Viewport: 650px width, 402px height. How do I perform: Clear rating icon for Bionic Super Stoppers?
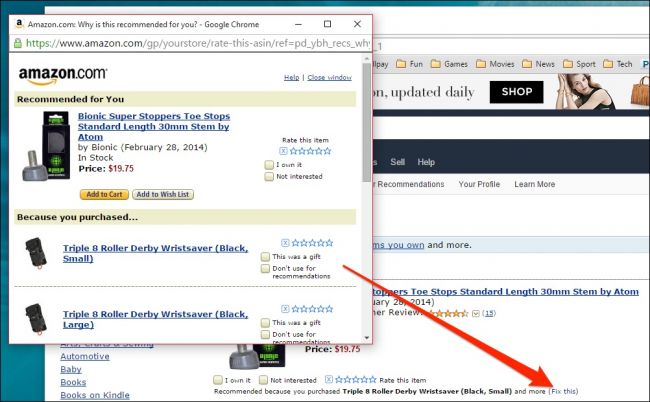click(283, 151)
